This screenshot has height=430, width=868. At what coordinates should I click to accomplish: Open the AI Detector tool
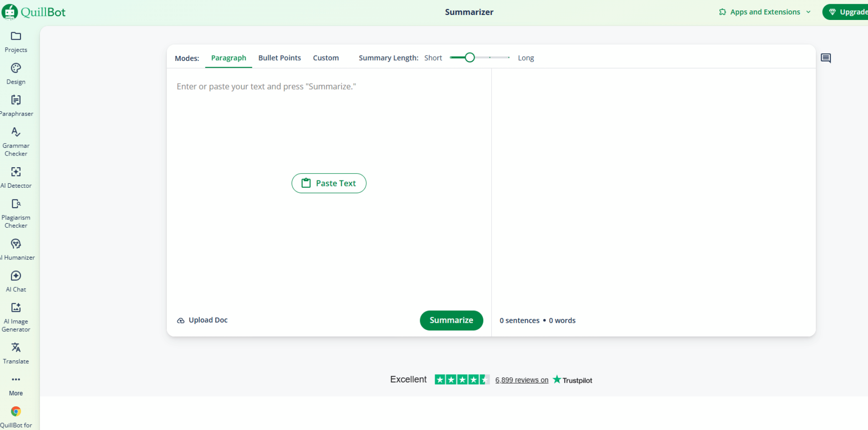click(16, 178)
